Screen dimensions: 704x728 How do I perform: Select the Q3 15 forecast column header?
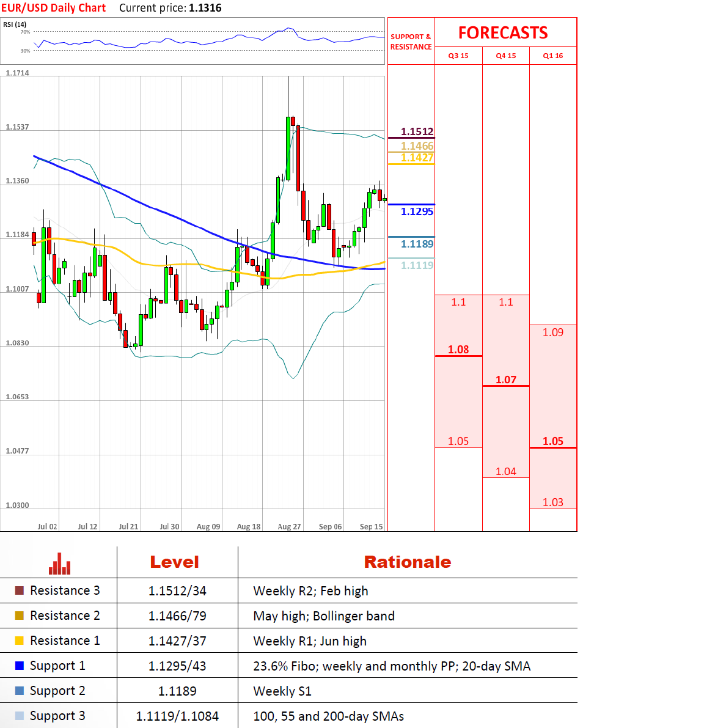pos(458,56)
